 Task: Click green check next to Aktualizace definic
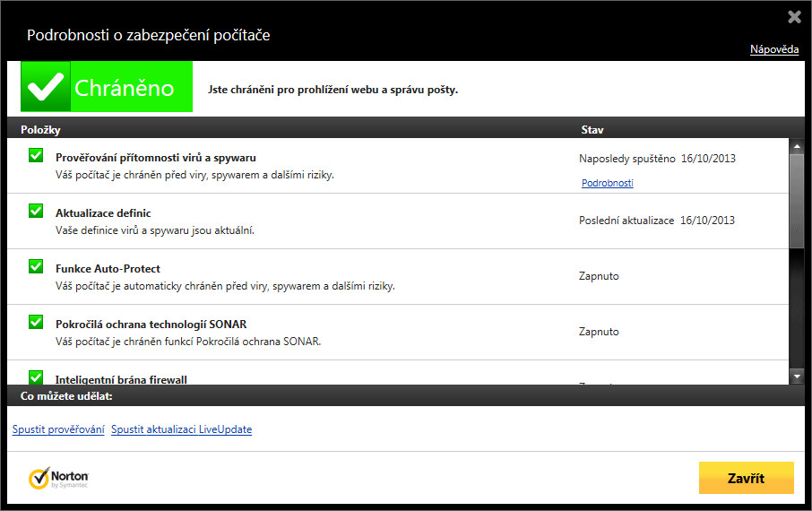pos(36,211)
